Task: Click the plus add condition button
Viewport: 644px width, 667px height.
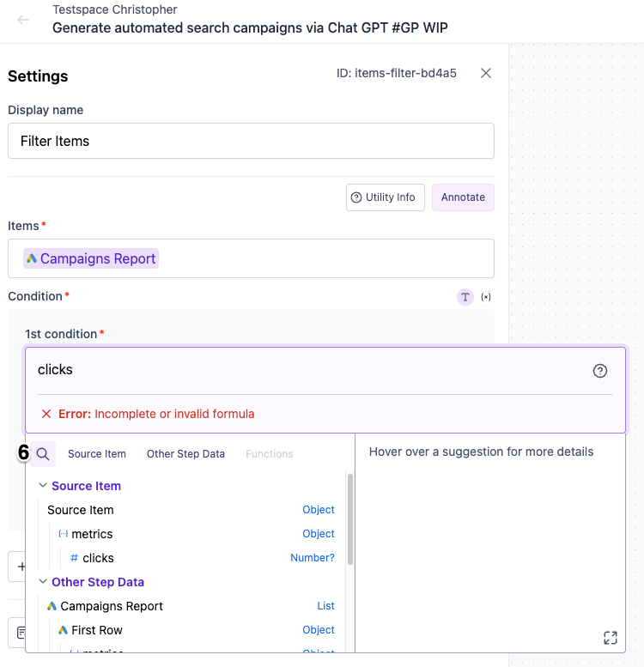Action: tap(17, 567)
